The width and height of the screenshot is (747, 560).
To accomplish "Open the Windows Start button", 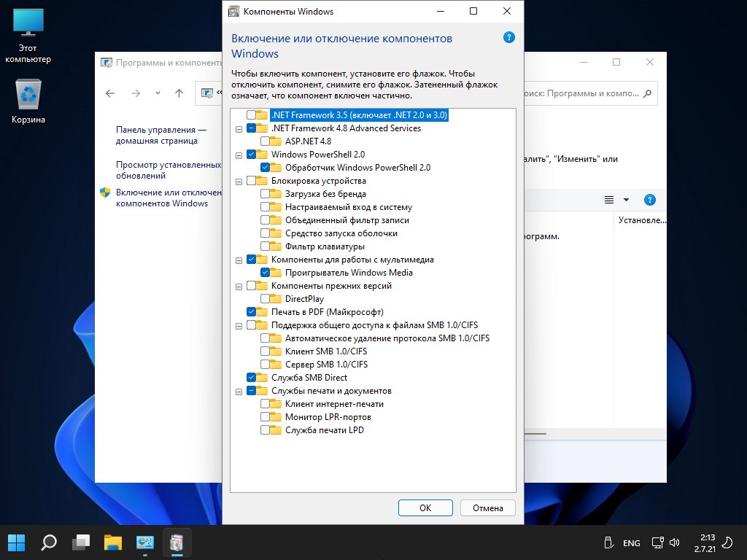I will [16, 542].
